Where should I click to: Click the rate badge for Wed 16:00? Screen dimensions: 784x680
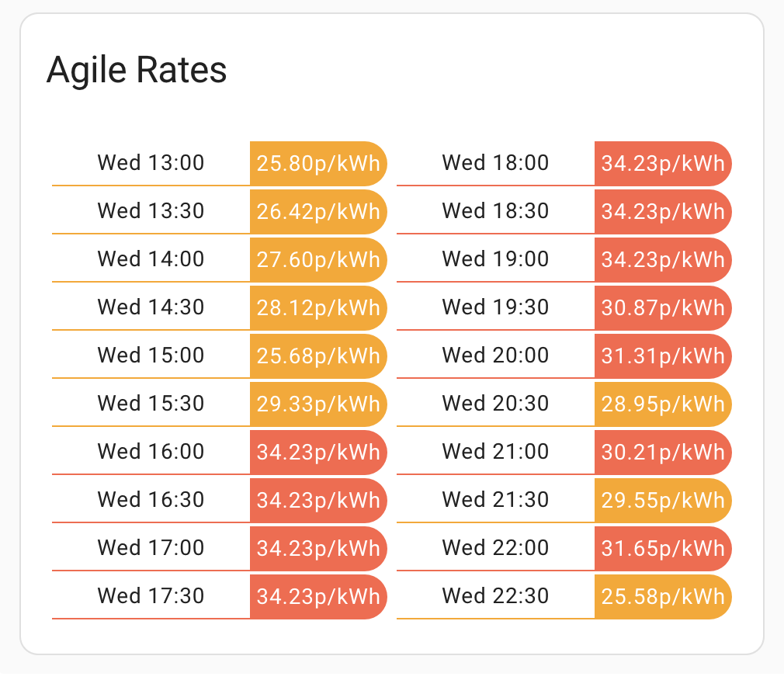pyautogui.click(x=318, y=453)
